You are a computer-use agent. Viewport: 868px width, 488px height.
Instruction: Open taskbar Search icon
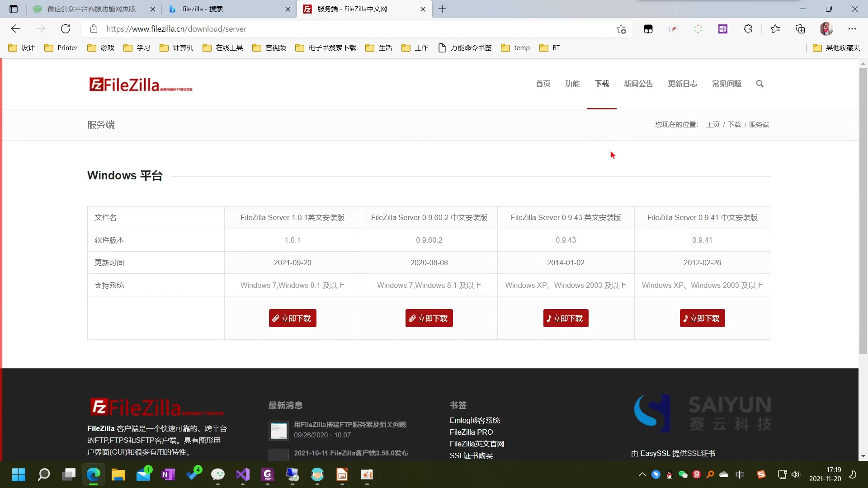(x=44, y=474)
